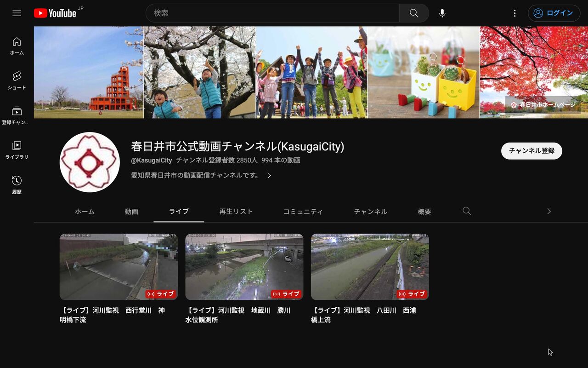Open the 再生リスト tab

236,212
